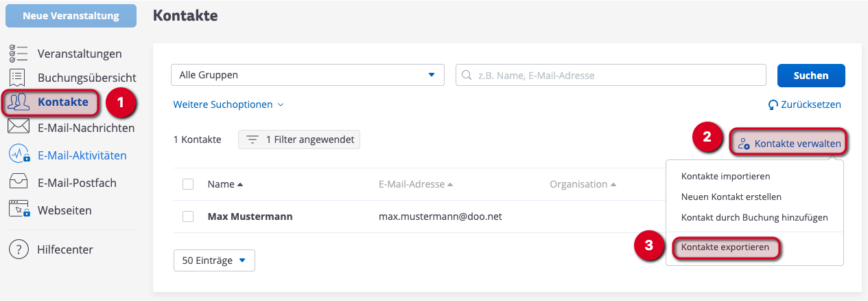
Task: Click the Kontakte people icon
Action: coord(19,102)
